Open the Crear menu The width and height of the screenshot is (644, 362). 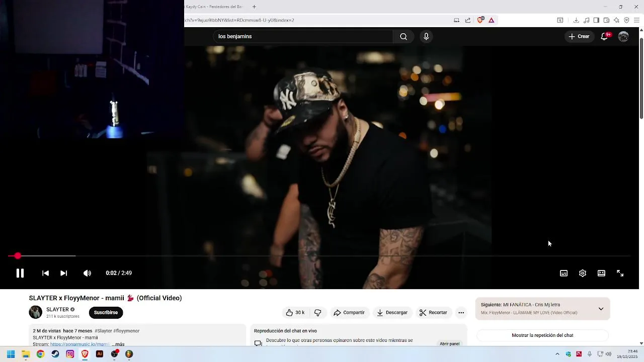click(x=579, y=36)
